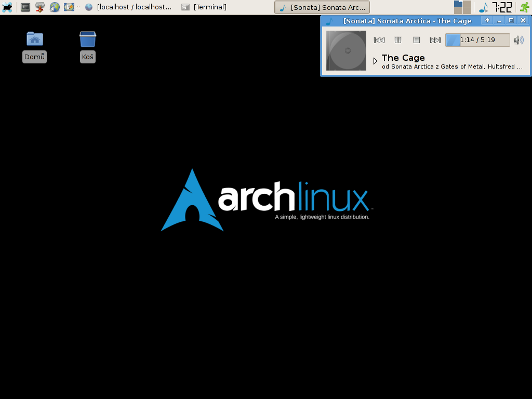Click the green running man logout icon
The width and height of the screenshot is (532, 399).
[525, 7]
